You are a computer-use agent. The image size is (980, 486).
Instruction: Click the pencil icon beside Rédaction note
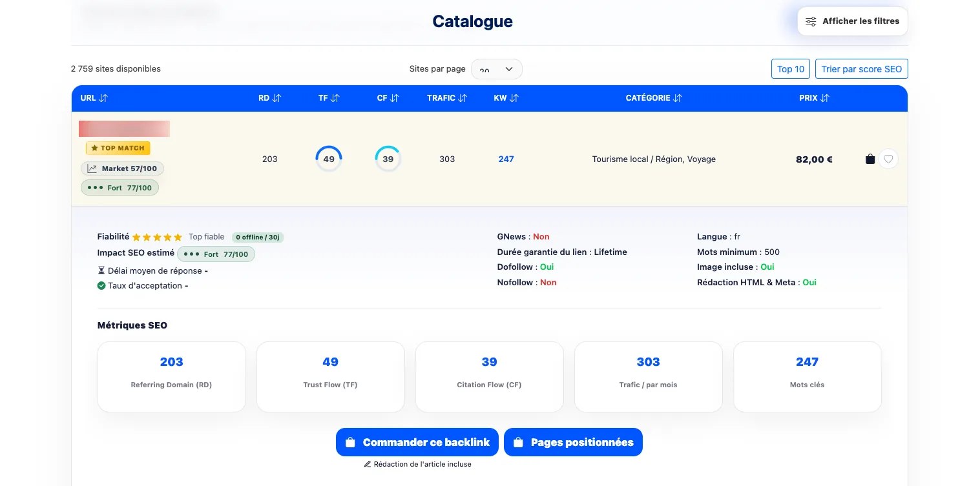pos(368,464)
